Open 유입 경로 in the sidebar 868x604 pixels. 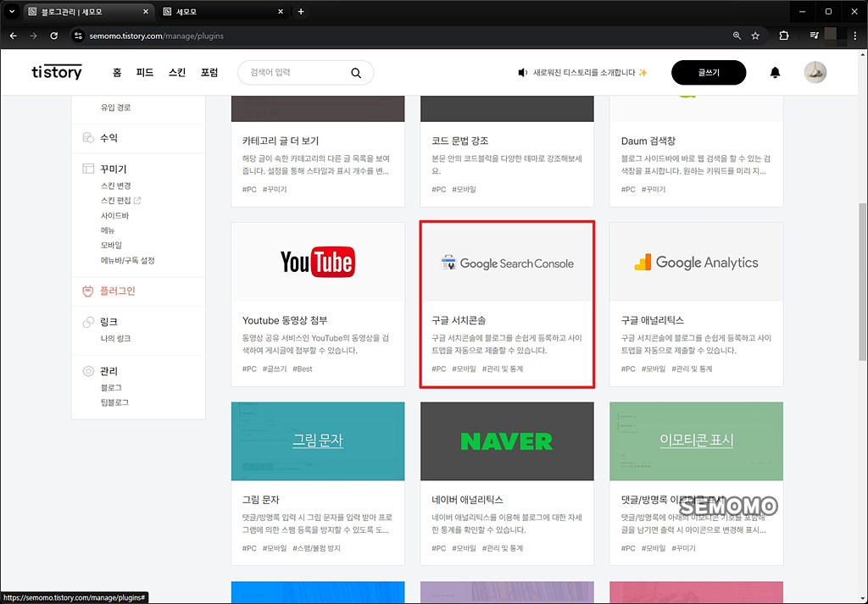coord(115,108)
